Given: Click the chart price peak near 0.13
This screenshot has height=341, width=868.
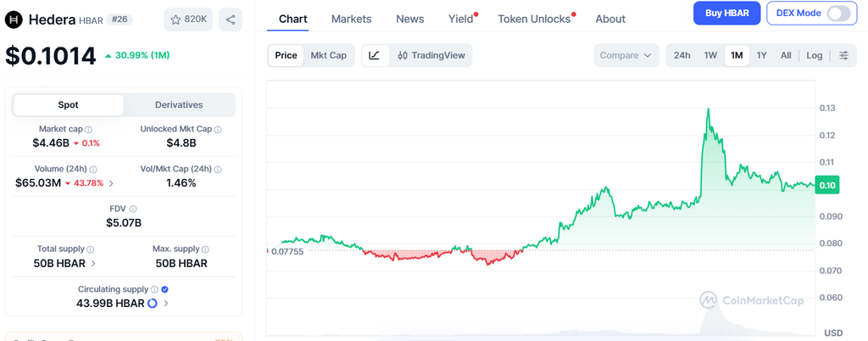Looking at the screenshot, I should [x=708, y=109].
